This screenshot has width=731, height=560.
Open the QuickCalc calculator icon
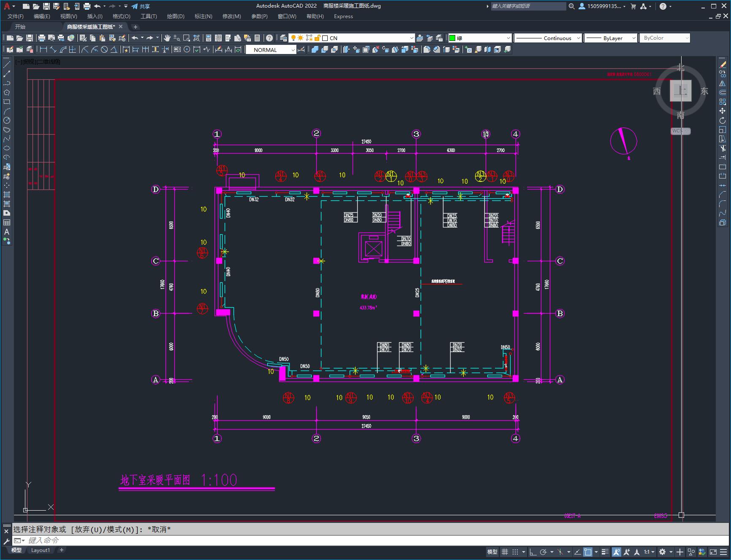(x=257, y=38)
